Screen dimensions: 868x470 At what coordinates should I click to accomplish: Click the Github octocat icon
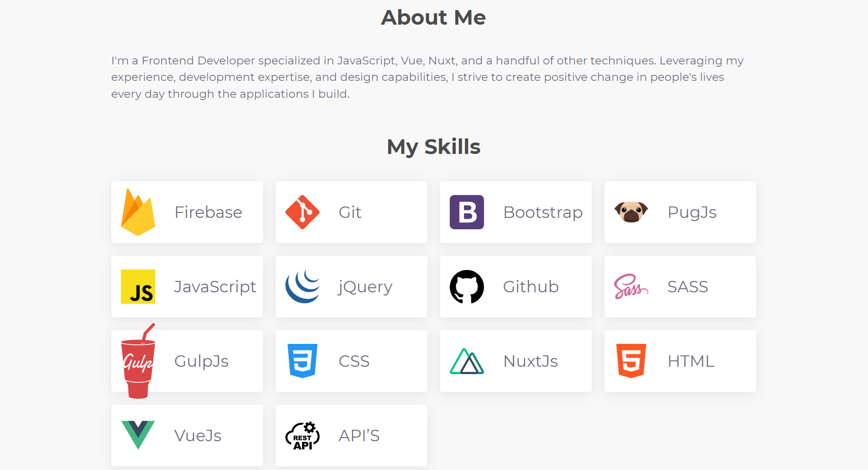[x=467, y=287]
